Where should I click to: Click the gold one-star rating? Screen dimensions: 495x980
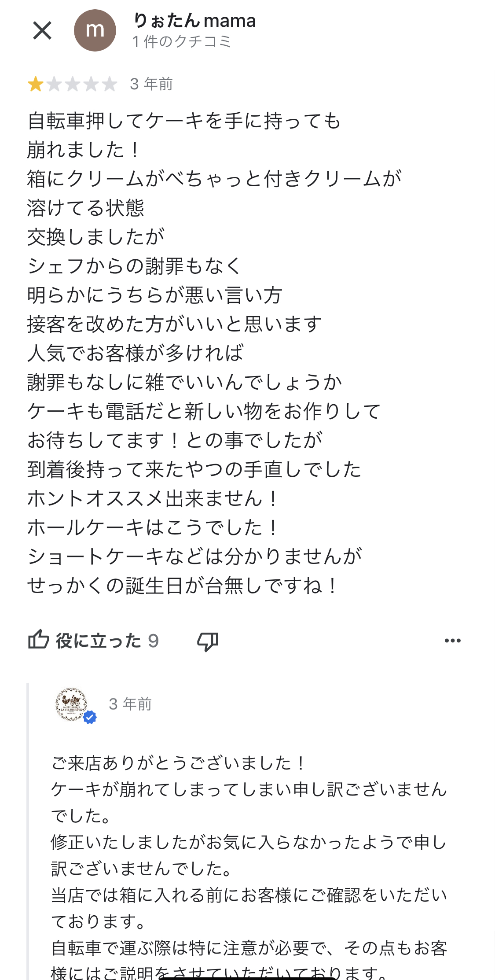click(36, 84)
